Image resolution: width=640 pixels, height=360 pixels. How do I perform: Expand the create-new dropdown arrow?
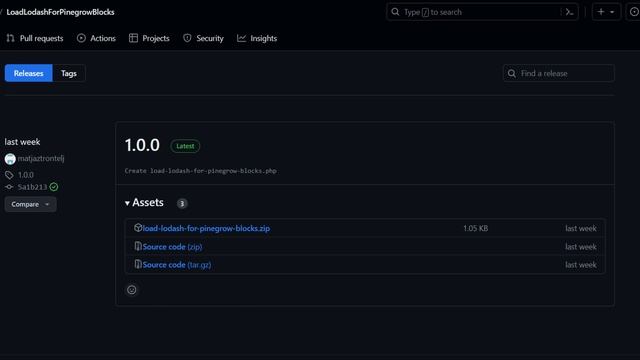coord(612,12)
